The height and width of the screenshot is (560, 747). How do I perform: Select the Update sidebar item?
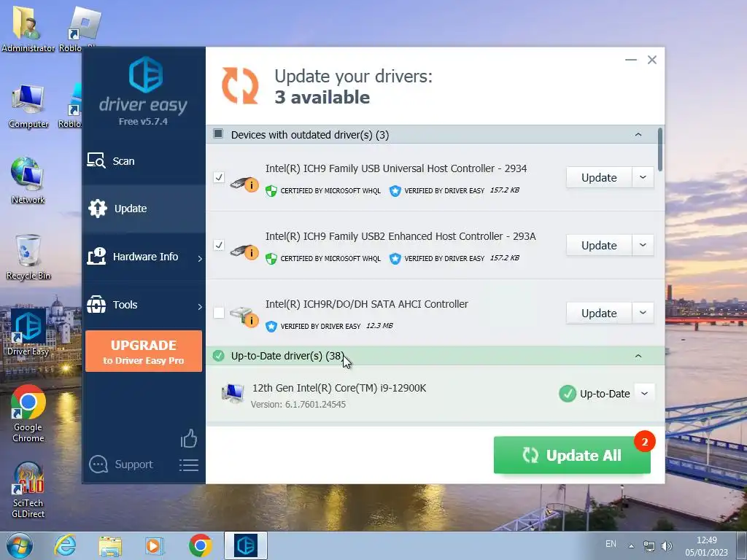click(144, 209)
